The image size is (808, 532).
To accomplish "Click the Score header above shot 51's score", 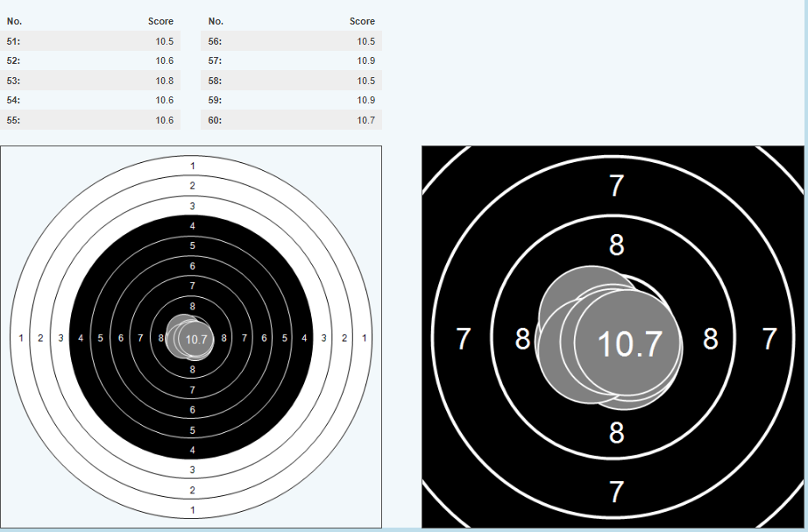I will (x=160, y=21).
